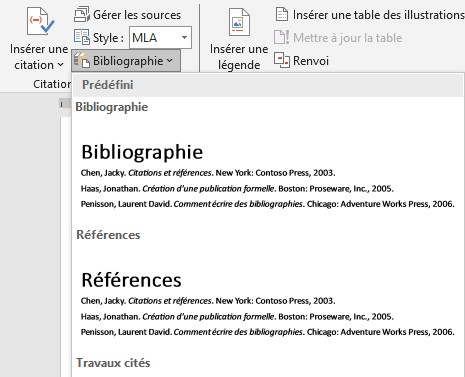Click Penisson entry under Bibliographie preview
The image size is (465, 377).
click(x=268, y=204)
